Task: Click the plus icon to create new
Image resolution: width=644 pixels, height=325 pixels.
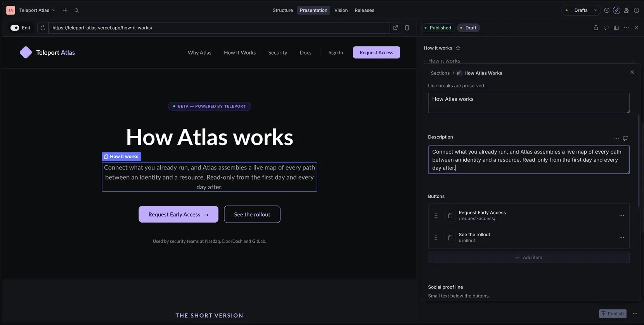Action: coord(65,10)
